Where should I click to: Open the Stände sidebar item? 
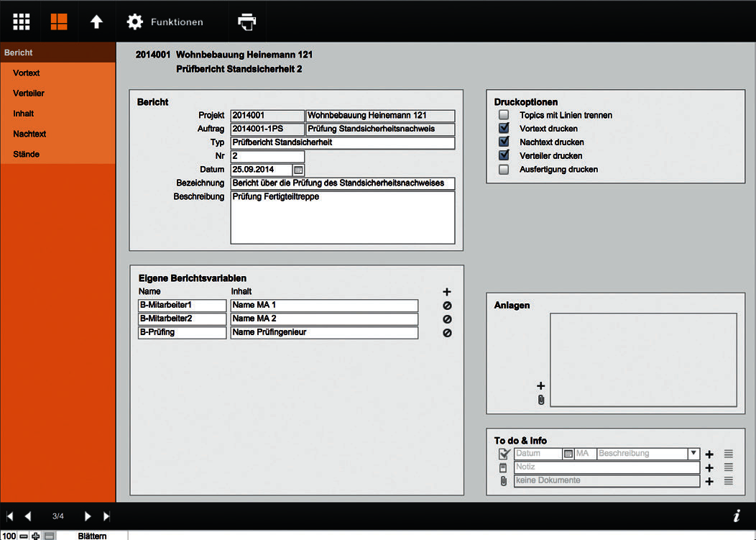(26, 155)
